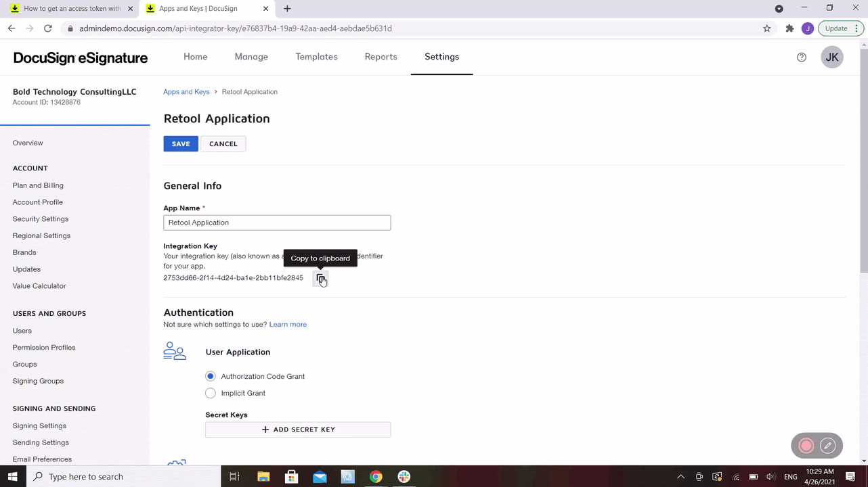Click Add Secret Key button
The image size is (868, 487).
(298, 430)
